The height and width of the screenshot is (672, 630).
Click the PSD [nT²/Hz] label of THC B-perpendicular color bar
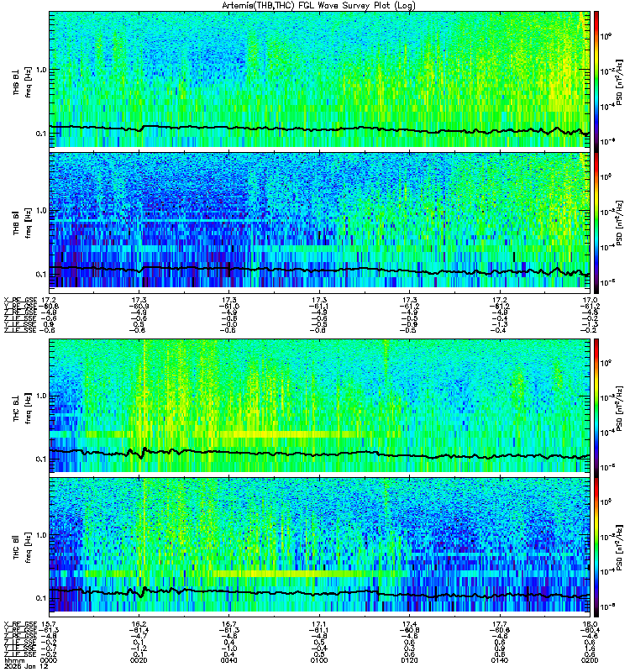point(620,407)
